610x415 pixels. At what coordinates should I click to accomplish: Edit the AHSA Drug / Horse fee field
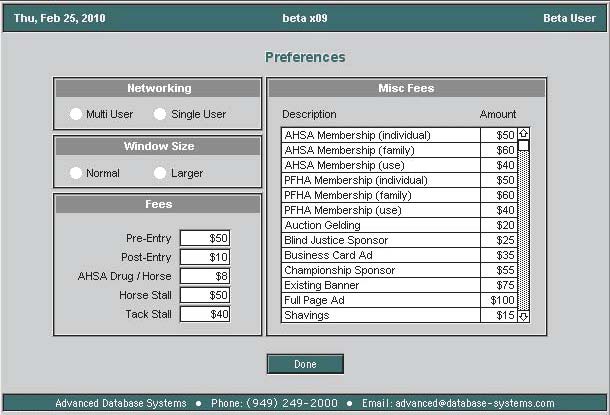click(x=205, y=276)
